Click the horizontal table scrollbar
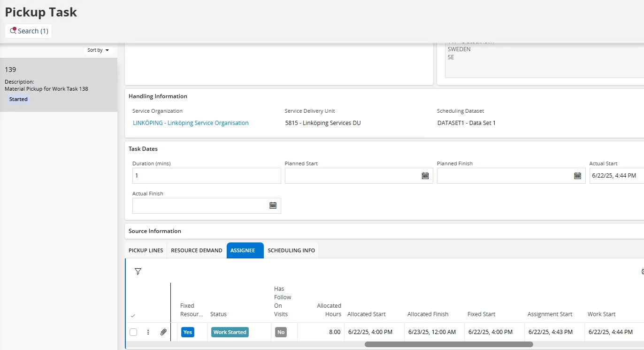 [x=449, y=344]
